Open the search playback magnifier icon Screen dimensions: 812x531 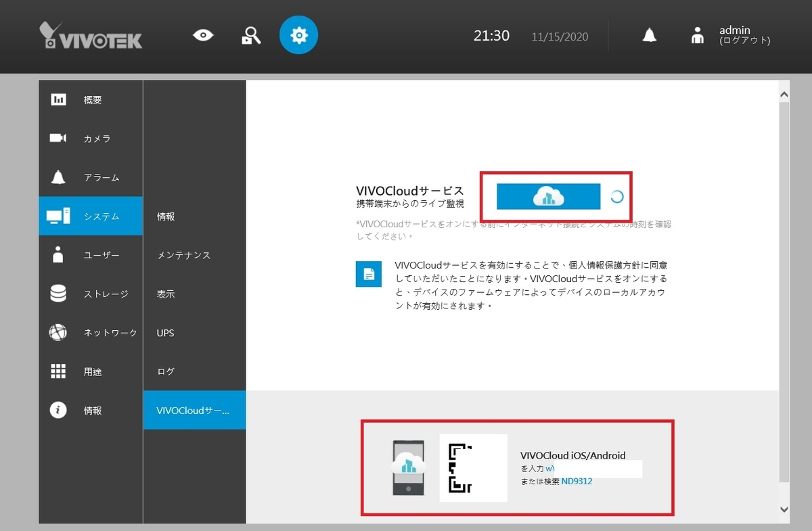(250, 36)
